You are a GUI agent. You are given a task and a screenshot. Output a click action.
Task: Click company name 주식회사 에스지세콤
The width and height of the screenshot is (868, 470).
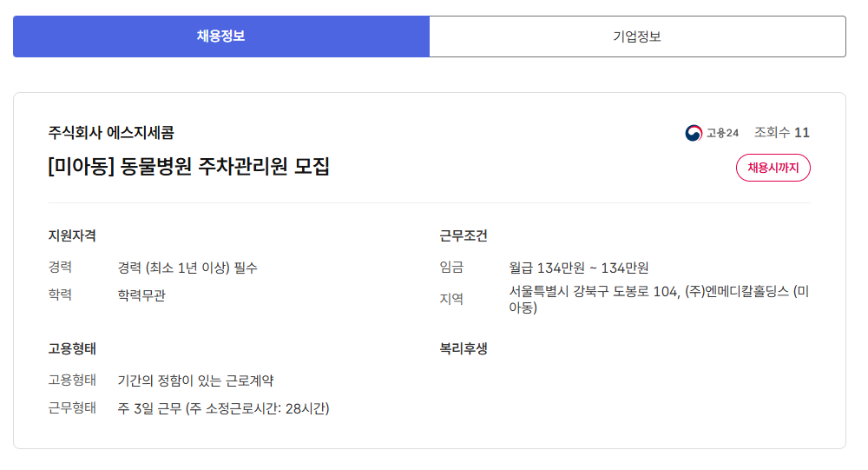(x=111, y=133)
